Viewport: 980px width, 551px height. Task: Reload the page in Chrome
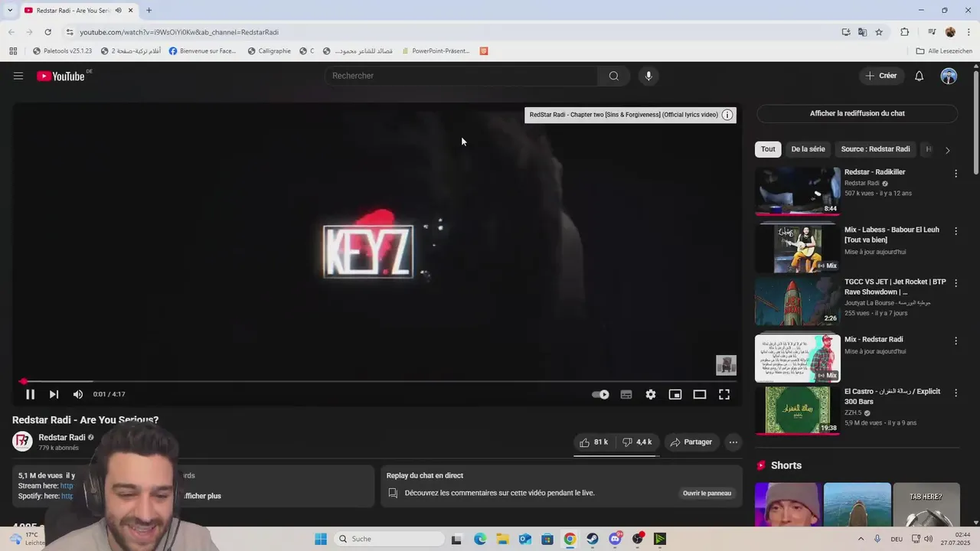click(47, 32)
